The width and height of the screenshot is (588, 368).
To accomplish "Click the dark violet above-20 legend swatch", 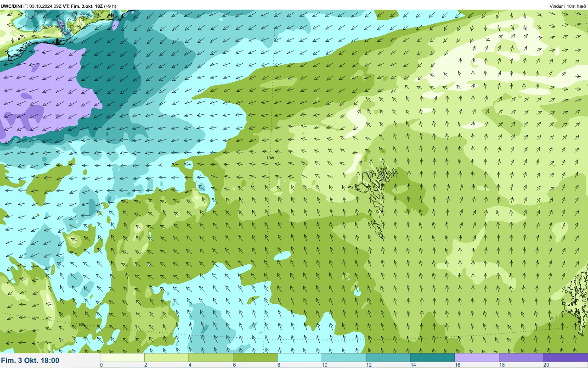I will coord(565,357).
